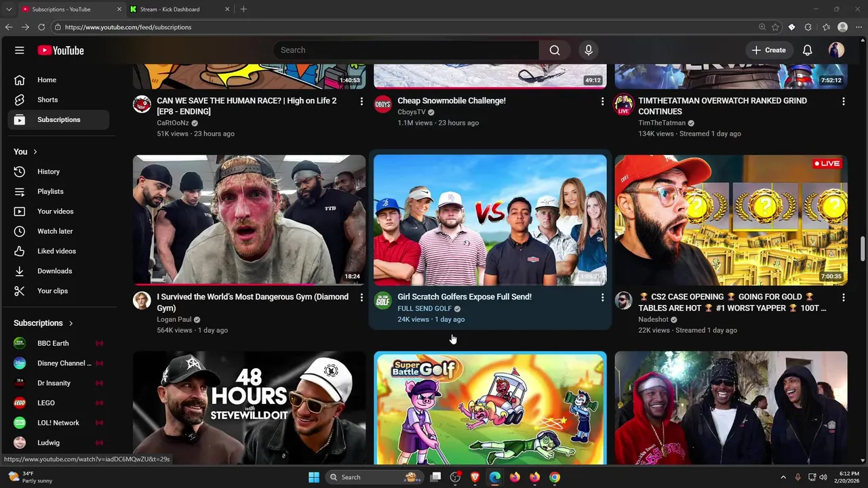This screenshot has width=868, height=488.
Task: Start voice search with microphone icon
Action: pyautogui.click(x=589, y=50)
